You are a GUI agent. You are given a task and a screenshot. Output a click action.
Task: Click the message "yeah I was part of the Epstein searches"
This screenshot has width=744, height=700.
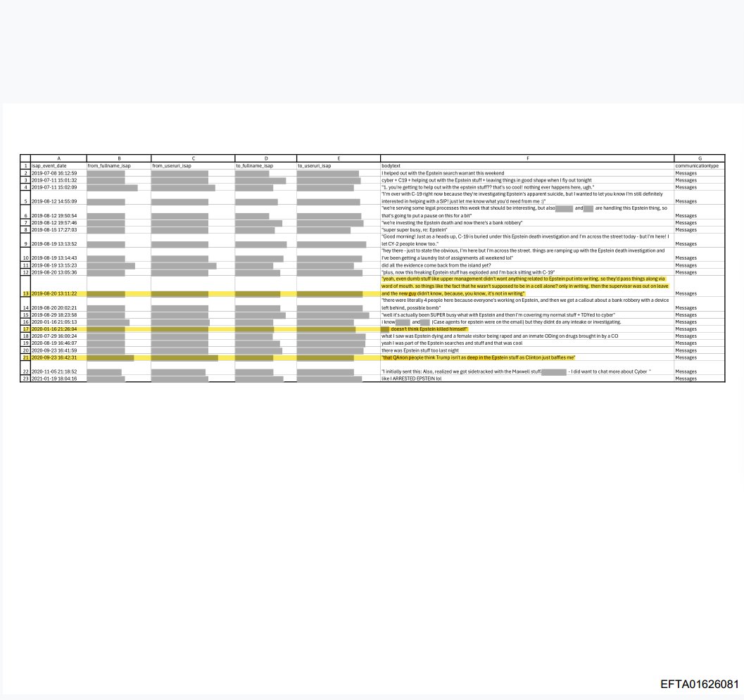point(527,343)
